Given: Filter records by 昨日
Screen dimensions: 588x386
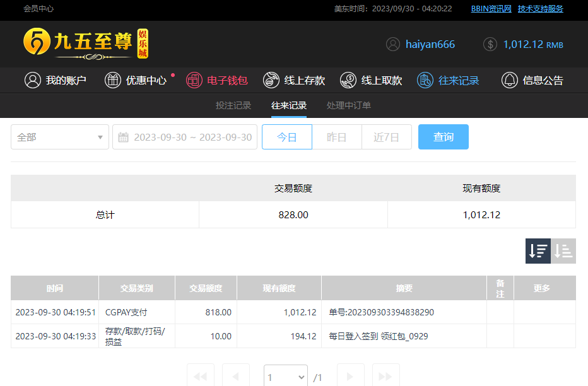Looking at the screenshot, I should [x=337, y=137].
